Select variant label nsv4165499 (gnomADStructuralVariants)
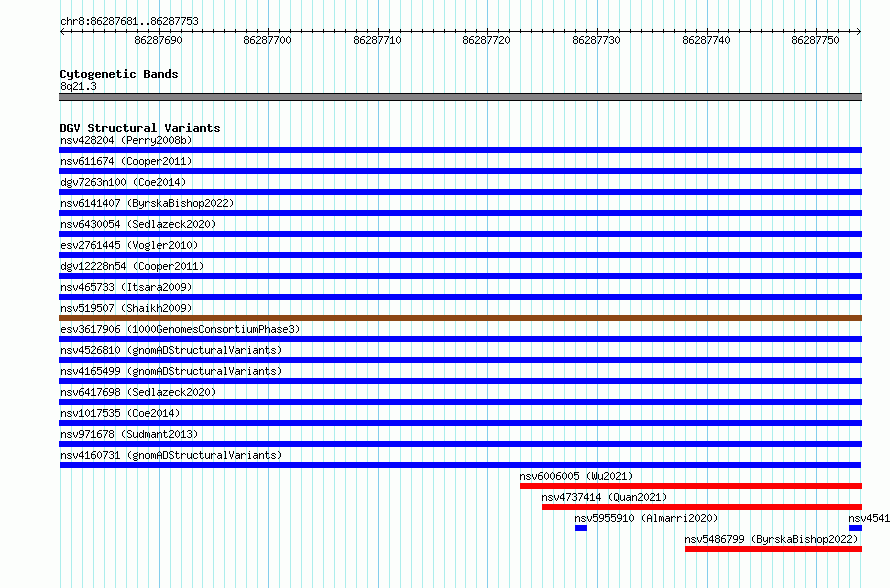The height and width of the screenshot is (588, 890). tap(171, 371)
